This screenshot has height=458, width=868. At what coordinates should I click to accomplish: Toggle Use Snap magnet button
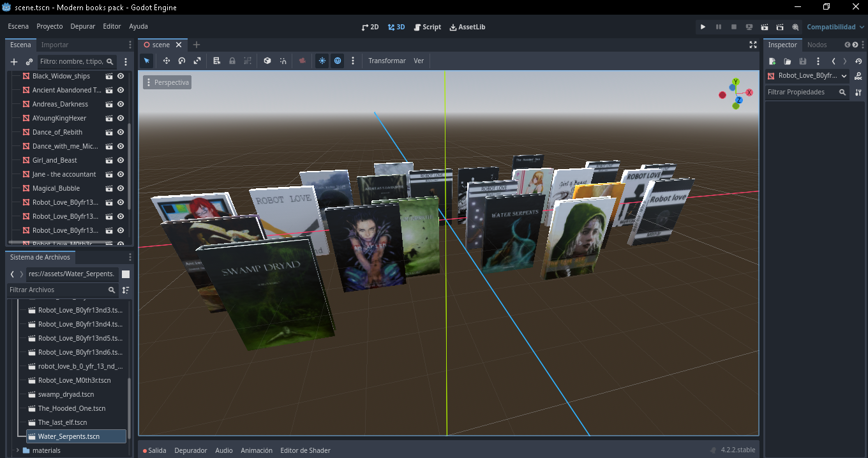pos(283,61)
